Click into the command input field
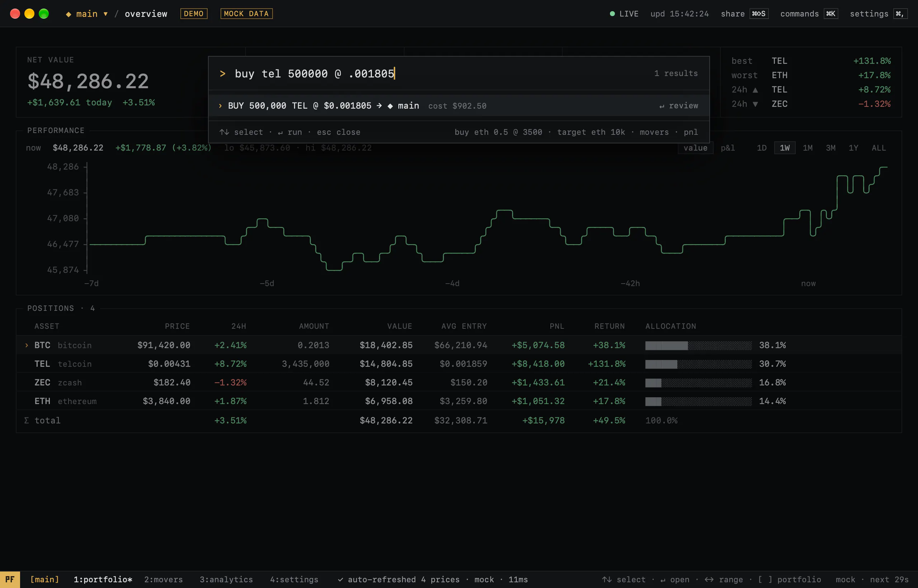The image size is (918, 588). tap(458, 73)
